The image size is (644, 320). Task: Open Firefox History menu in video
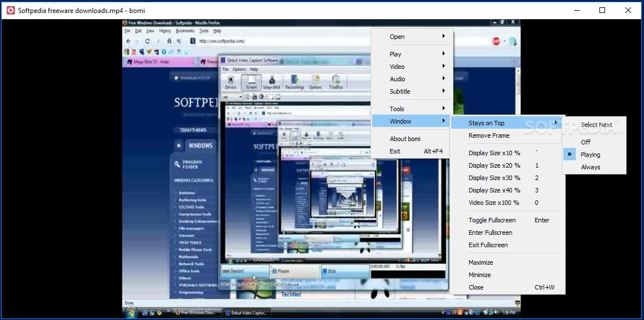[x=165, y=31]
